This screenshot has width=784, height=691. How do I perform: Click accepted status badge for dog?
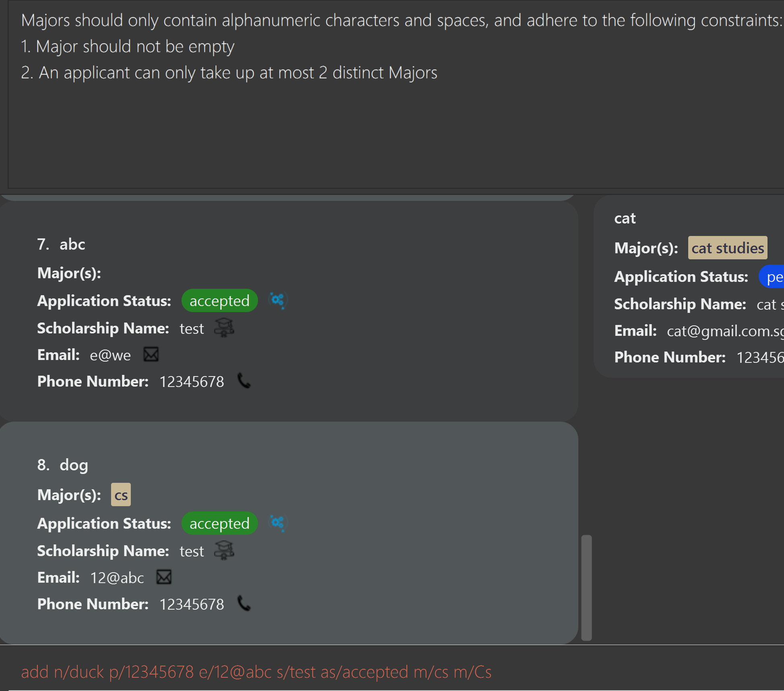coord(219,523)
